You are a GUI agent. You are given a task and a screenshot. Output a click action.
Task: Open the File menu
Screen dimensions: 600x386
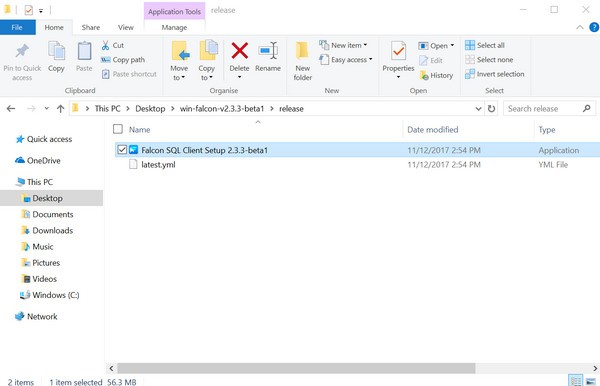[17, 27]
